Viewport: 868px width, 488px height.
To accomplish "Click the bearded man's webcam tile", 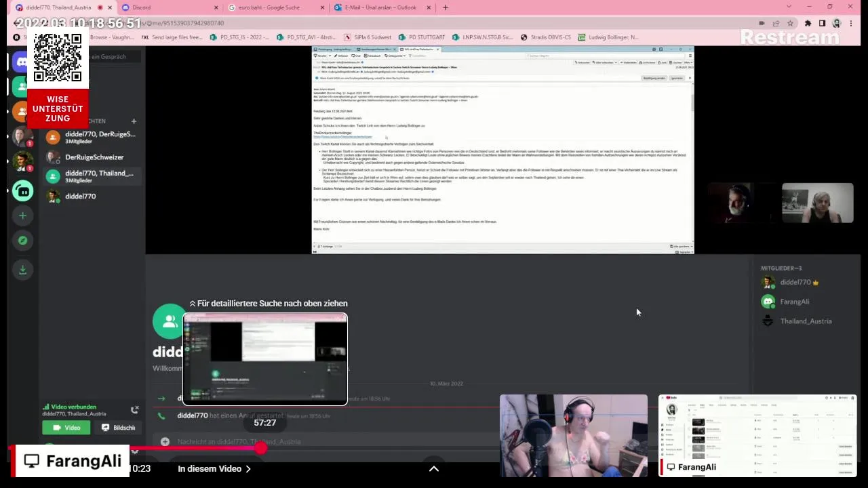I will coord(743,203).
